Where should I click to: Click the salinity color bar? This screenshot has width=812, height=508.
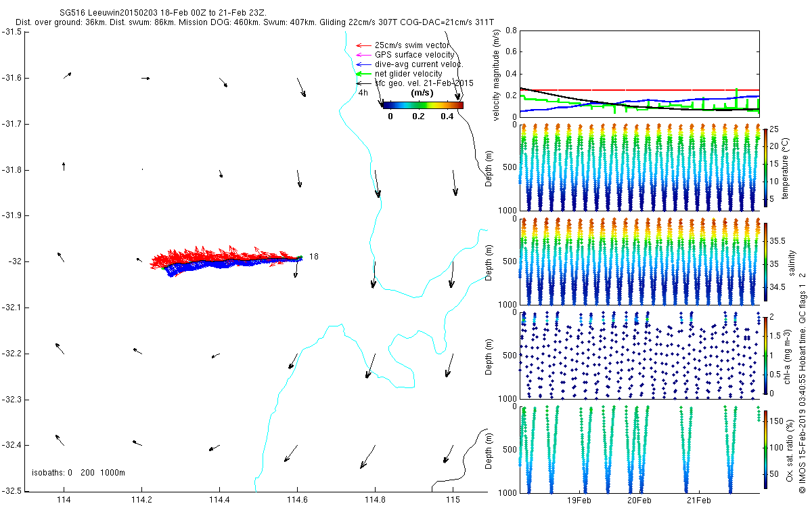765,262
